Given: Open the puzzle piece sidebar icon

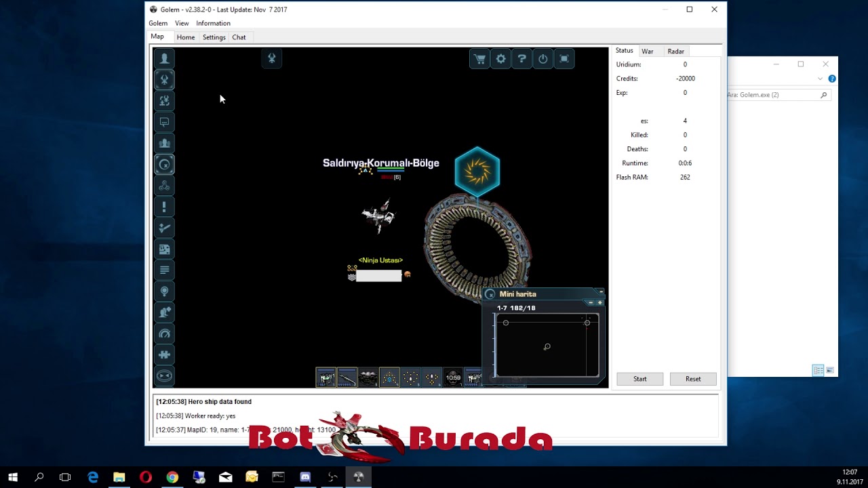Looking at the screenshot, I should tap(164, 354).
